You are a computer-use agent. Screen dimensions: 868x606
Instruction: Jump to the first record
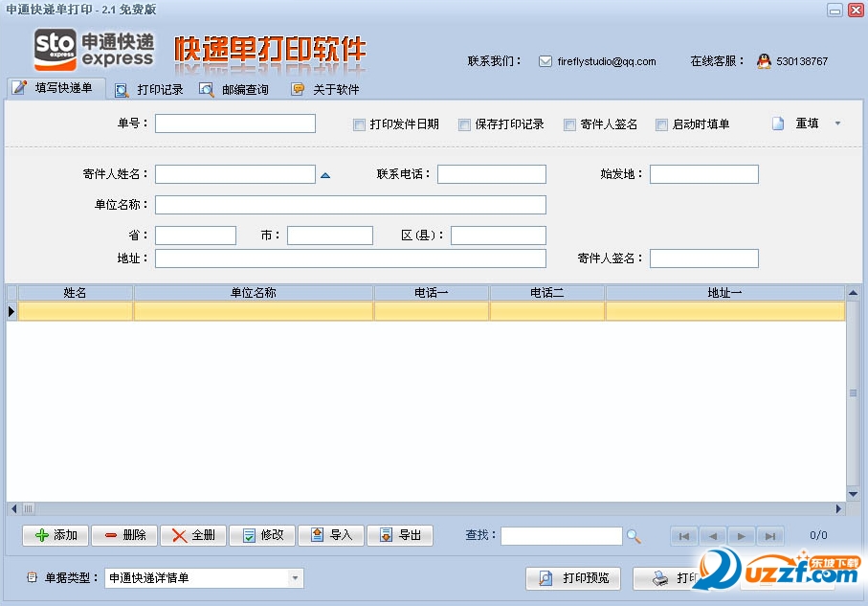684,536
